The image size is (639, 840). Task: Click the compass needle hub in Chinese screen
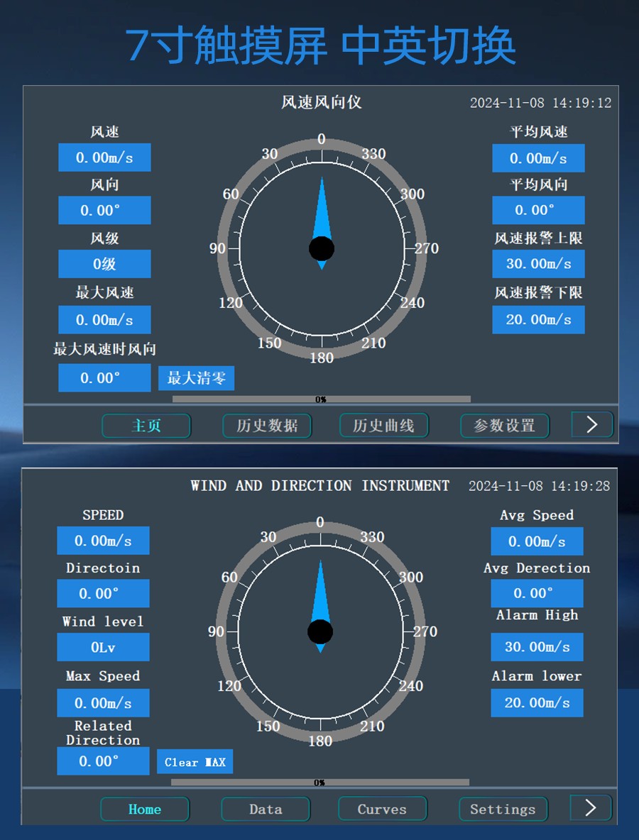tap(322, 249)
